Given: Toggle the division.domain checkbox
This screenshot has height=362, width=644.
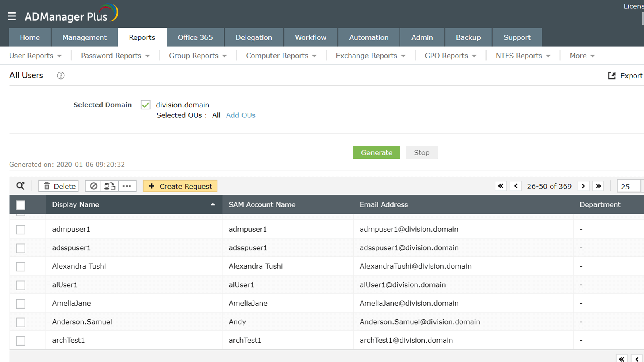Looking at the screenshot, I should click(145, 105).
